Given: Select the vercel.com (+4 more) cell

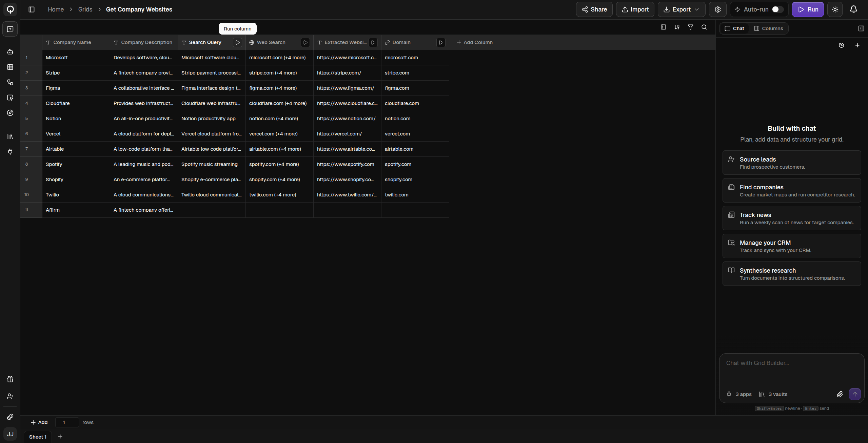Looking at the screenshot, I should tap(279, 134).
